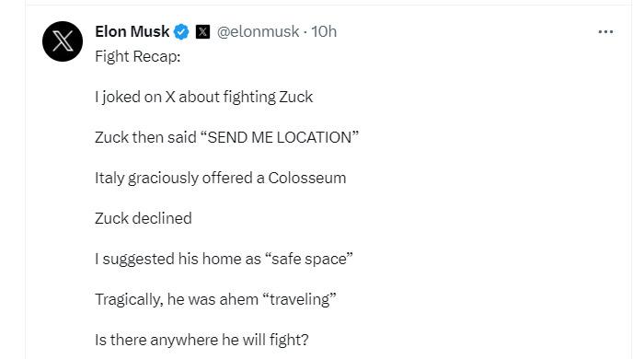Image resolution: width=644 pixels, height=359 pixels.
Task: Open the X logo profile avatar
Action: coord(63,41)
